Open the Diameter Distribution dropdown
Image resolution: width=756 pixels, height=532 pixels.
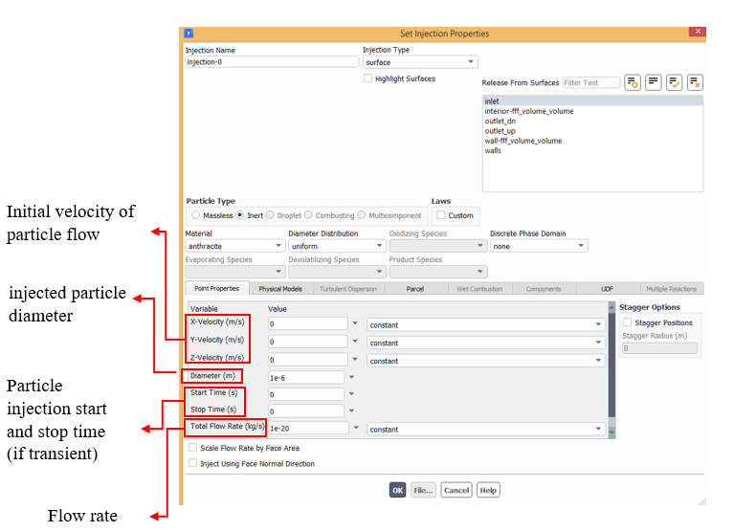pyautogui.click(x=335, y=246)
